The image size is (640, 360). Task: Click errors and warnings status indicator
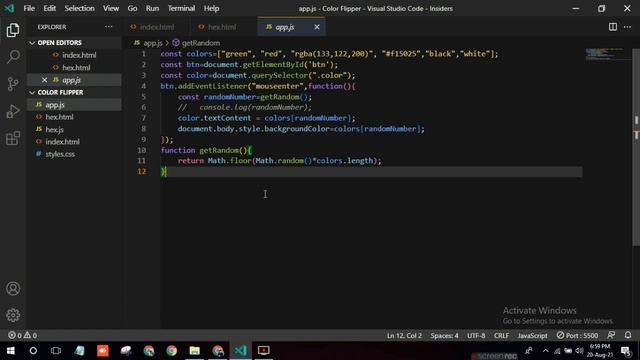pos(22,335)
